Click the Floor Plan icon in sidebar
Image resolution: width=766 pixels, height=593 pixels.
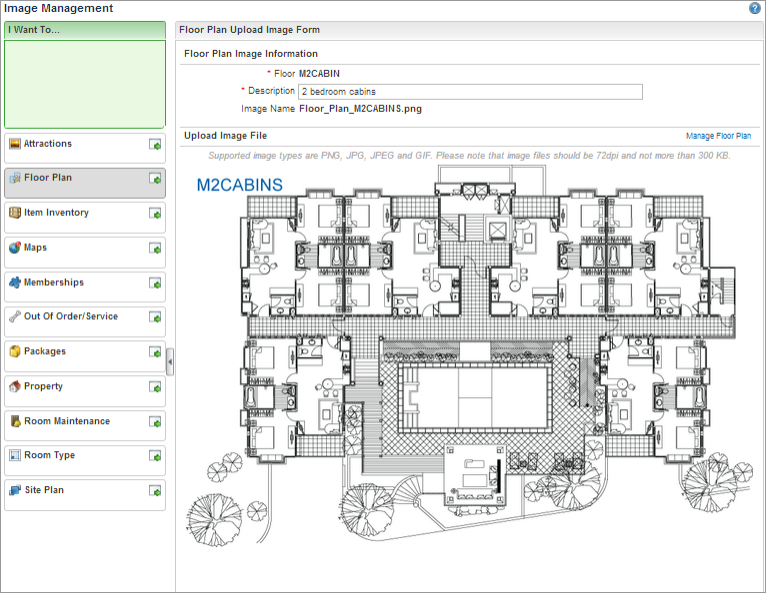pyautogui.click(x=15, y=178)
